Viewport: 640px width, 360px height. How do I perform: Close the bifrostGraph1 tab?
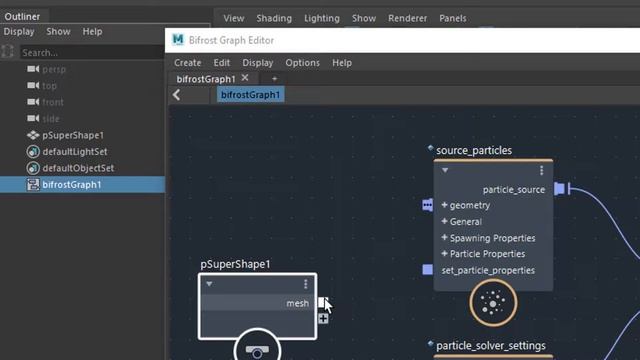[245, 78]
